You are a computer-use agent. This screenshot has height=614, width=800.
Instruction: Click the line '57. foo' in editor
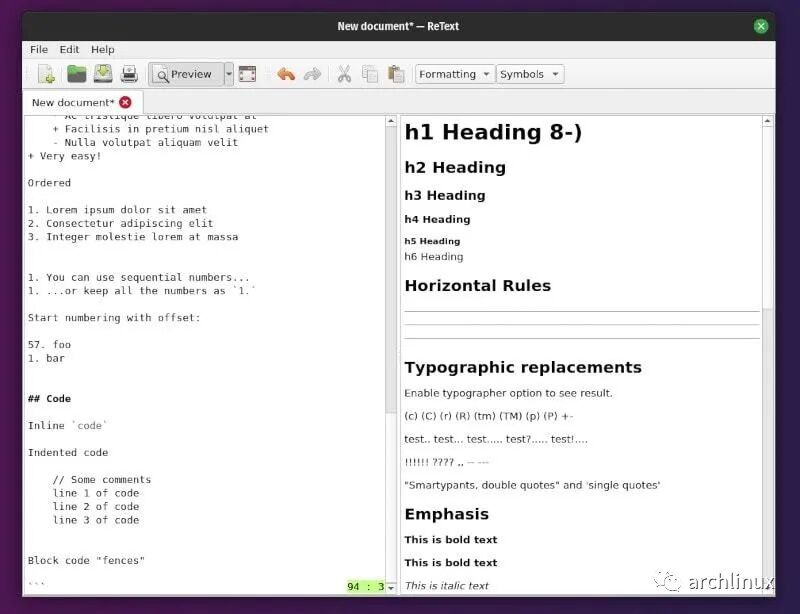coord(49,345)
